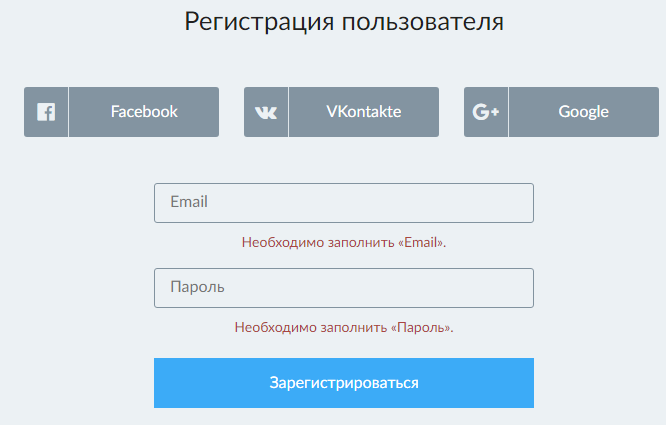
Task: Click the Google Plus logo icon
Action: point(486,112)
